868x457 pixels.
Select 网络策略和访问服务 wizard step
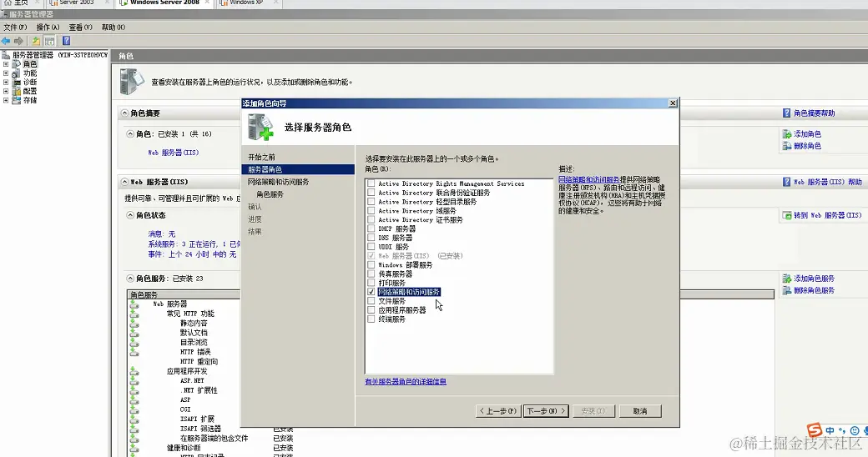pos(279,182)
